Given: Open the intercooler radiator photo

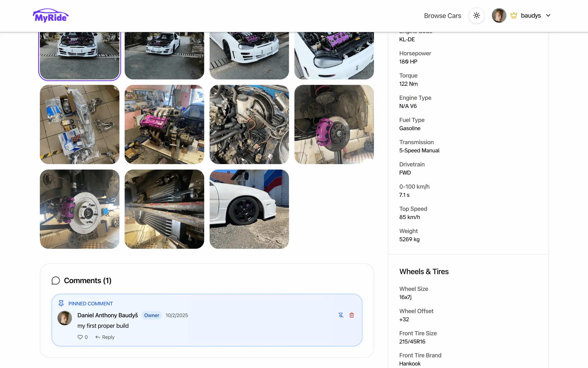Looking at the screenshot, I should click(164, 209).
